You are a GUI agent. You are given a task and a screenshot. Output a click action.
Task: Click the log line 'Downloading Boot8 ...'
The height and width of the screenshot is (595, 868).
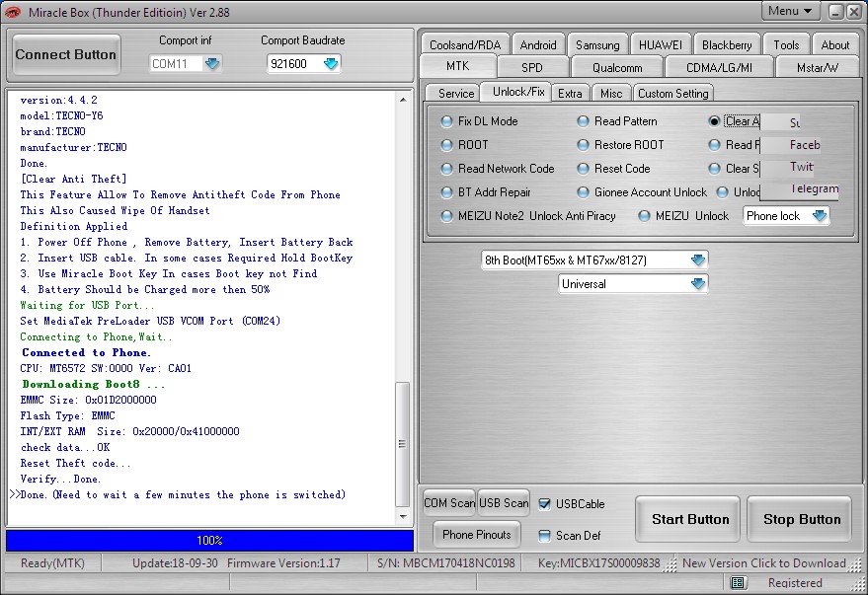93,384
